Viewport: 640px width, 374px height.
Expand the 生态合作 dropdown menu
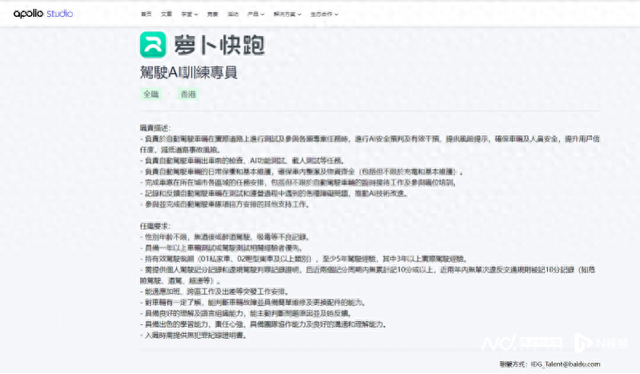pos(324,14)
